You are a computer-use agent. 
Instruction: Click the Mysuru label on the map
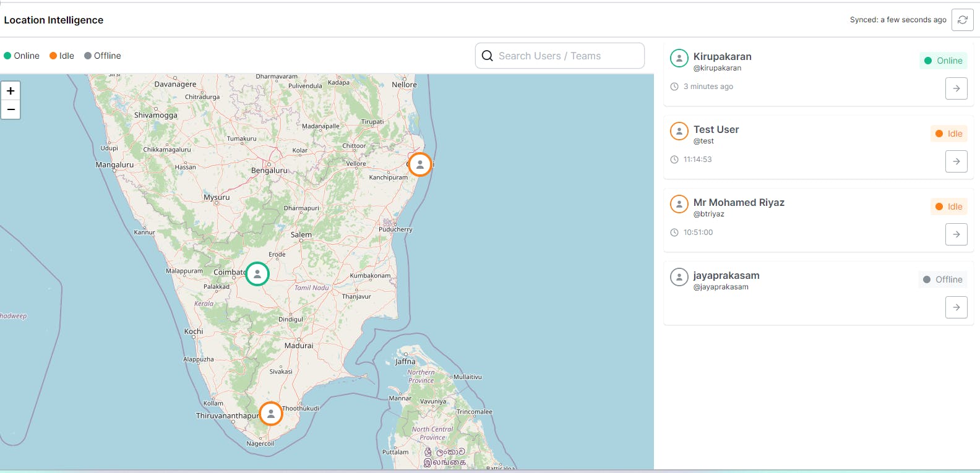217,197
